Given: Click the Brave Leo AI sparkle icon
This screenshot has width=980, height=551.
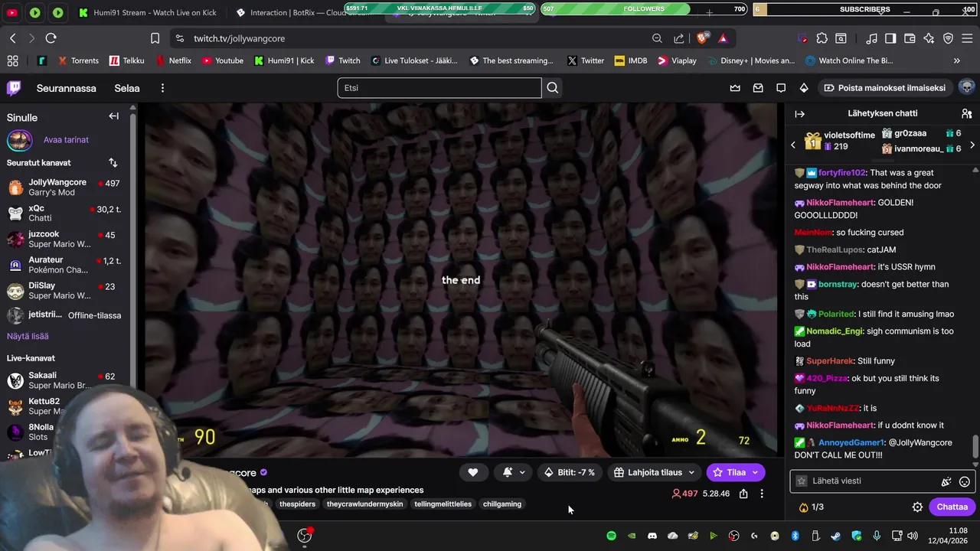Looking at the screenshot, I should coord(929,38).
